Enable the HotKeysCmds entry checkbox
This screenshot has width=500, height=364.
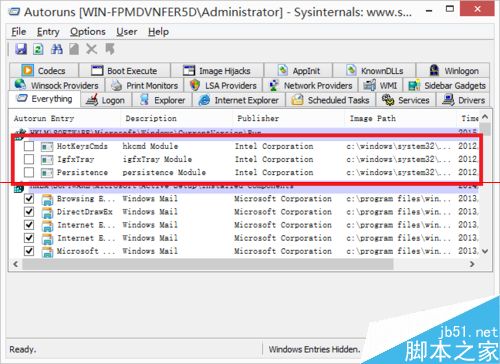pyautogui.click(x=29, y=146)
